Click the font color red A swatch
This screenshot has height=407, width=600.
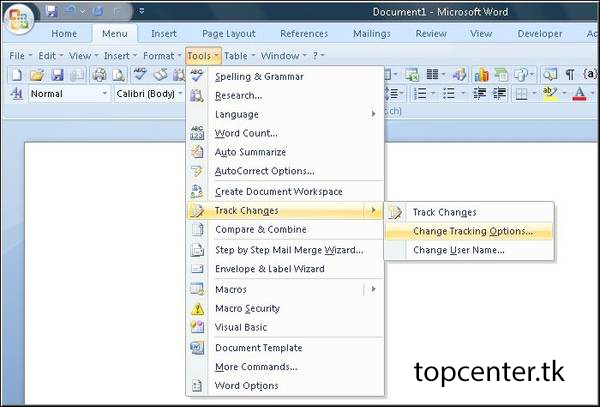pos(578,94)
